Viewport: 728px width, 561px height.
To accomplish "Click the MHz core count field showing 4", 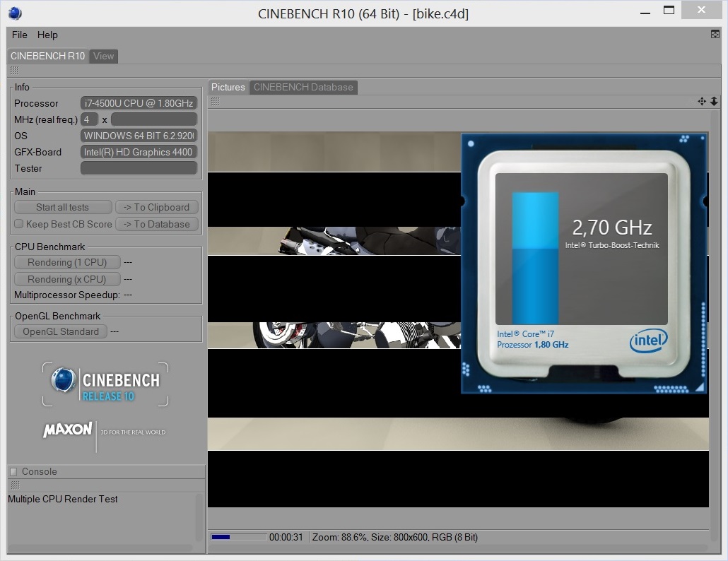I will tap(89, 119).
